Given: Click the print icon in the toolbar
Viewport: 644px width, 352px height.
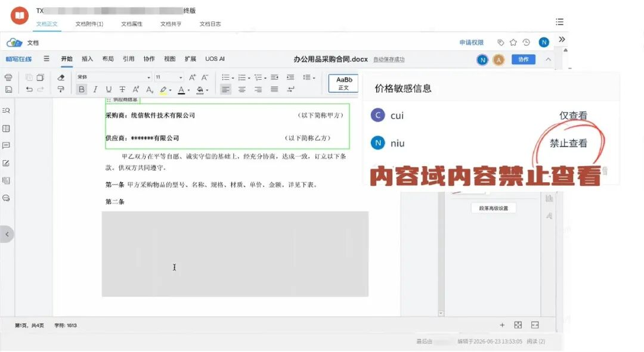Looking at the screenshot, I should 8,77.
